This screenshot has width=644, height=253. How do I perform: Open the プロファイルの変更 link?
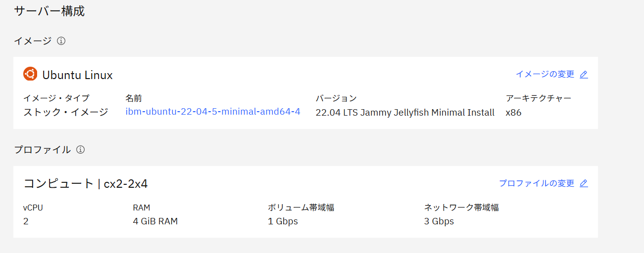pyautogui.click(x=536, y=183)
